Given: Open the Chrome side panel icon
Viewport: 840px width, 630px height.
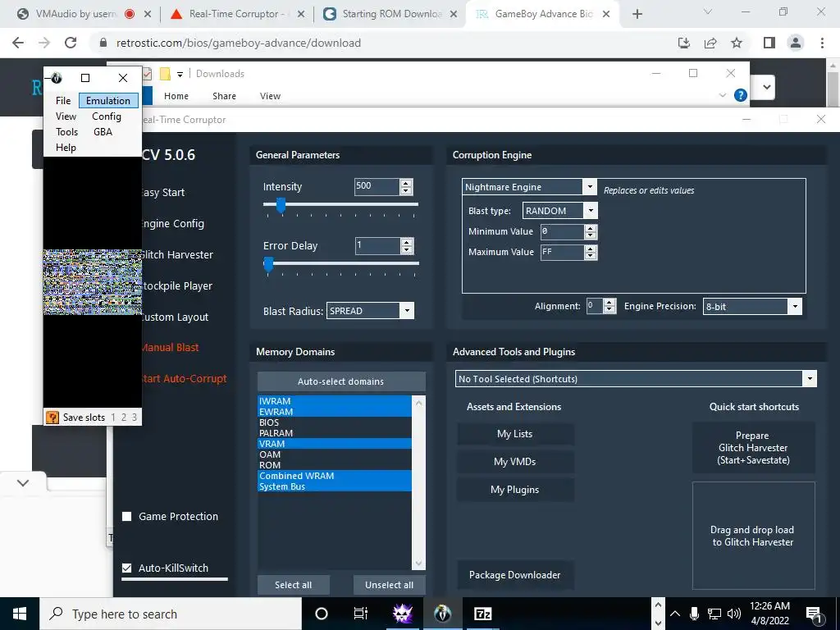Looking at the screenshot, I should (769, 43).
